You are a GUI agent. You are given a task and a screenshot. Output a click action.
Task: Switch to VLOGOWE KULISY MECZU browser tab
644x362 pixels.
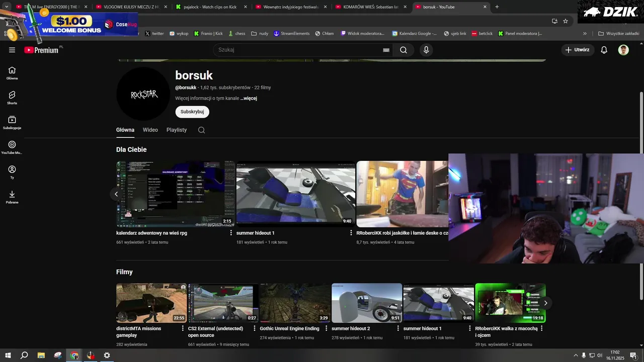coord(131,7)
